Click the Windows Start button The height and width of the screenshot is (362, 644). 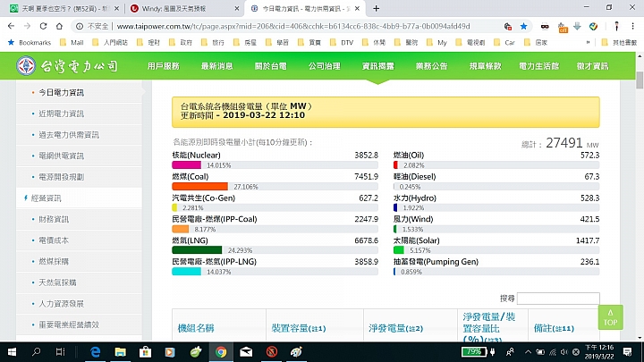point(12,352)
